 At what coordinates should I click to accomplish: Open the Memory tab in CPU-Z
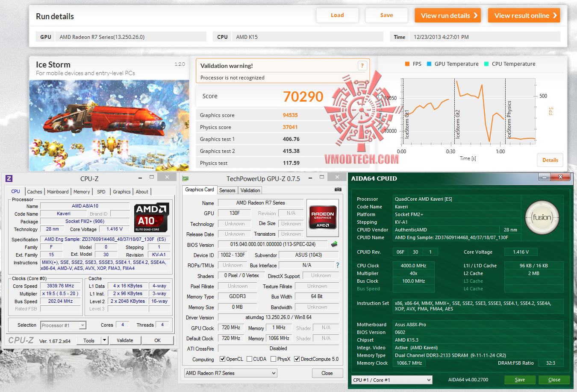(x=82, y=192)
